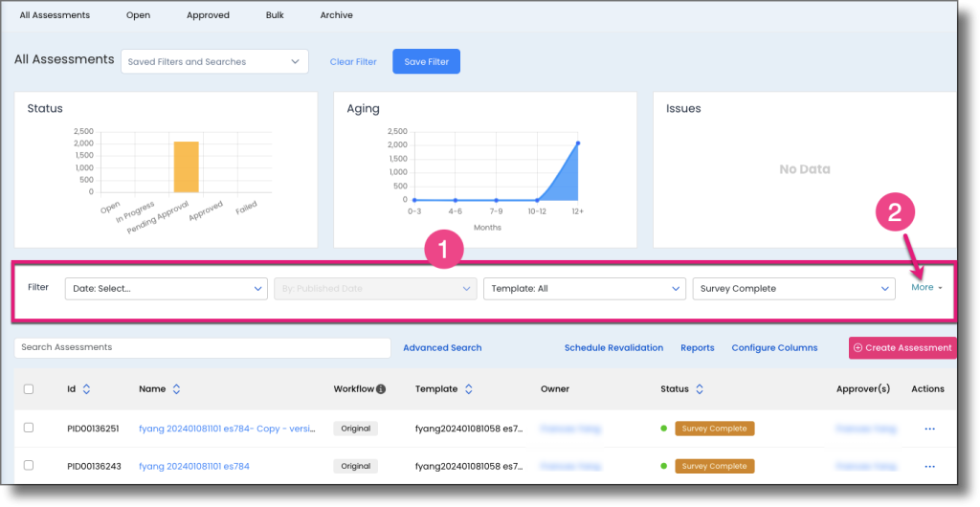Open the Survey Complete status dropdown
This screenshot has height=507, width=980.
click(793, 289)
